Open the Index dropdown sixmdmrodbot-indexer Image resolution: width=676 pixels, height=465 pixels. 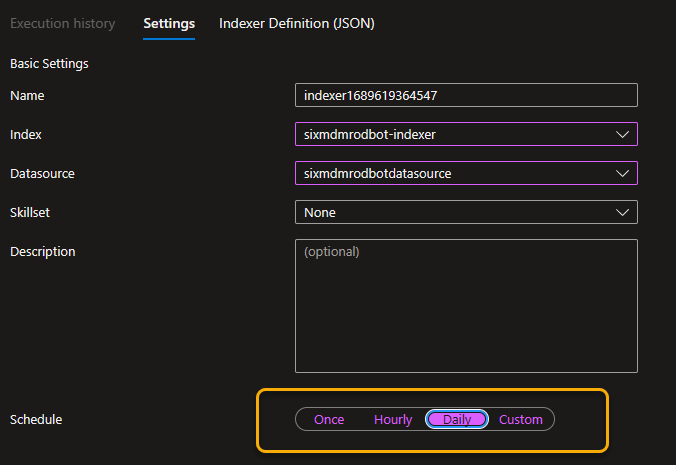click(x=466, y=134)
